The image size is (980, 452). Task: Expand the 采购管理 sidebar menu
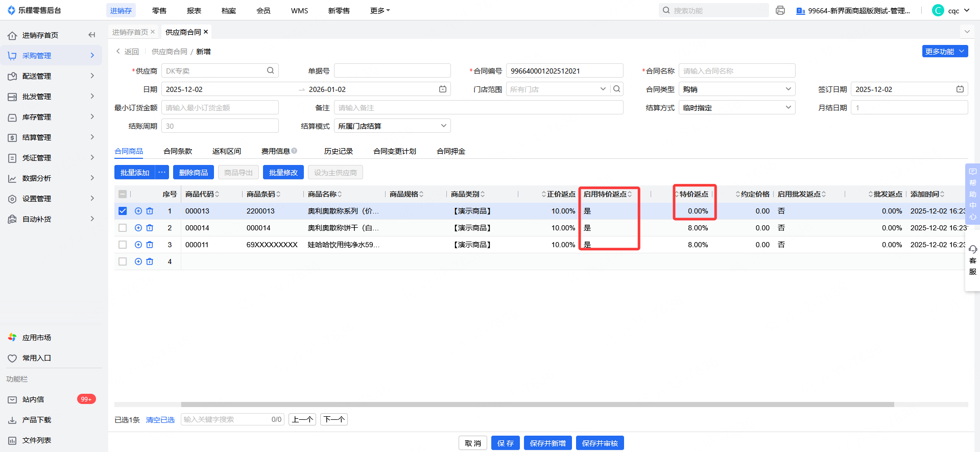51,55
